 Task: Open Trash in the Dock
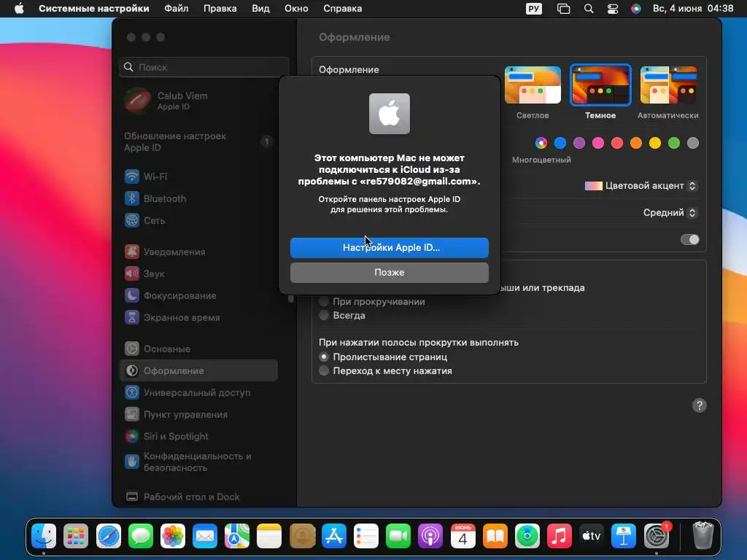coord(703,537)
